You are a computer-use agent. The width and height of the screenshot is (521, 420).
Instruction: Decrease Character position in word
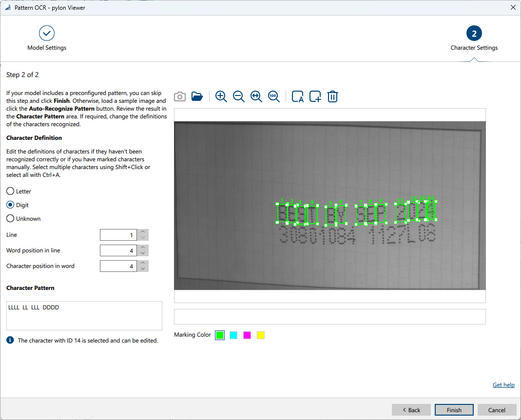143,269
